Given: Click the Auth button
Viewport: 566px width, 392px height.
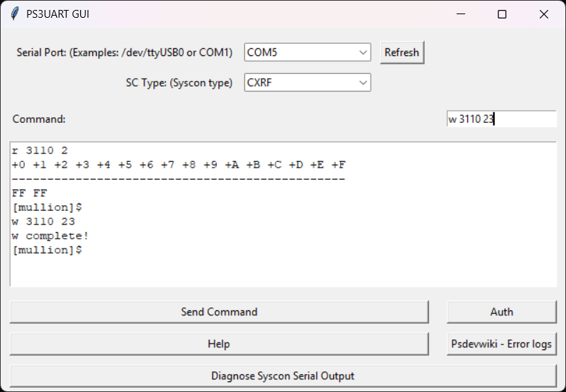Looking at the screenshot, I should coord(501,312).
